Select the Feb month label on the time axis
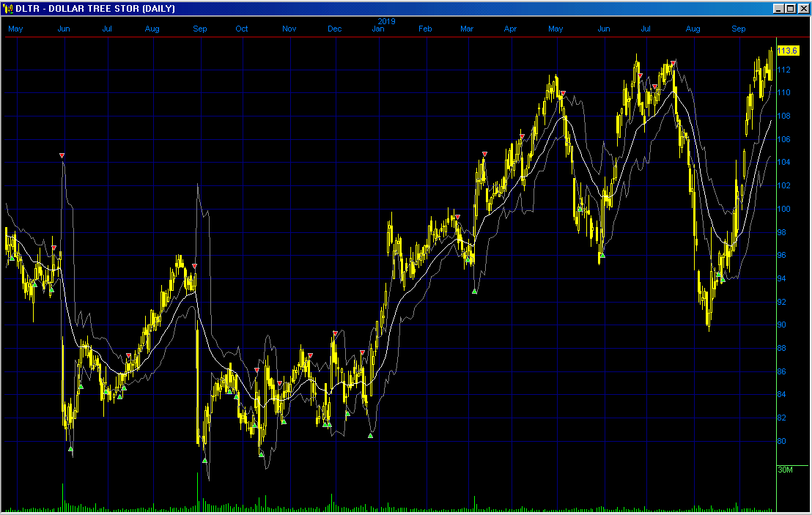Viewport: 812px width, 515px height. click(425, 29)
